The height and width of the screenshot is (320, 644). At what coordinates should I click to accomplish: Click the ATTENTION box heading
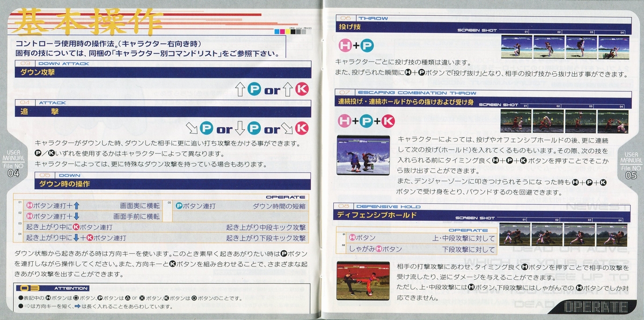[71, 288]
